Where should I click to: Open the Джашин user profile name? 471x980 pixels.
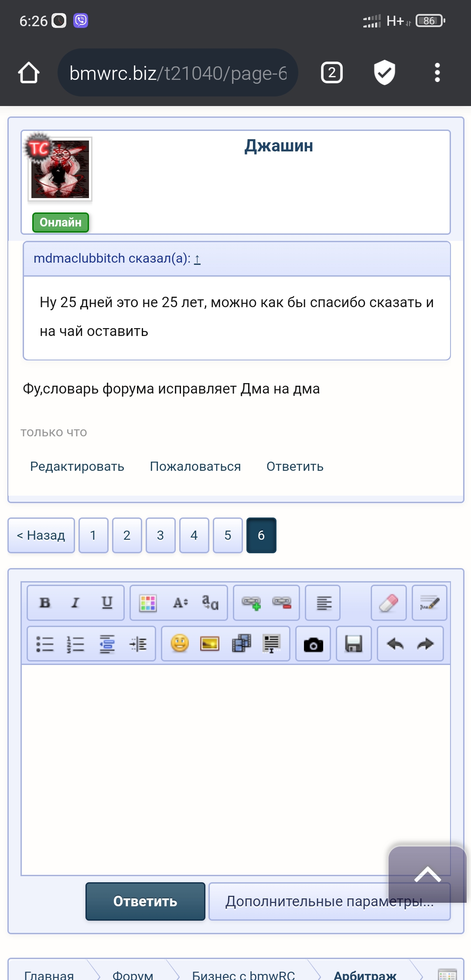(279, 146)
